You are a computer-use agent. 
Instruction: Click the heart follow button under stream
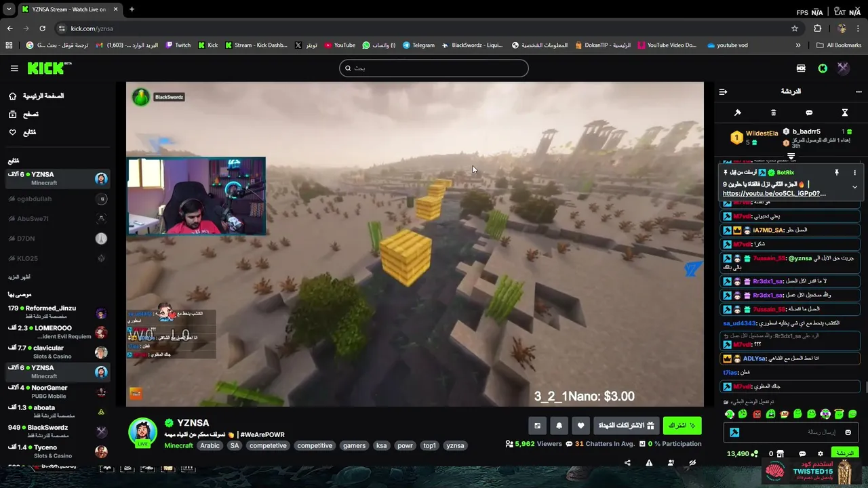tap(580, 426)
